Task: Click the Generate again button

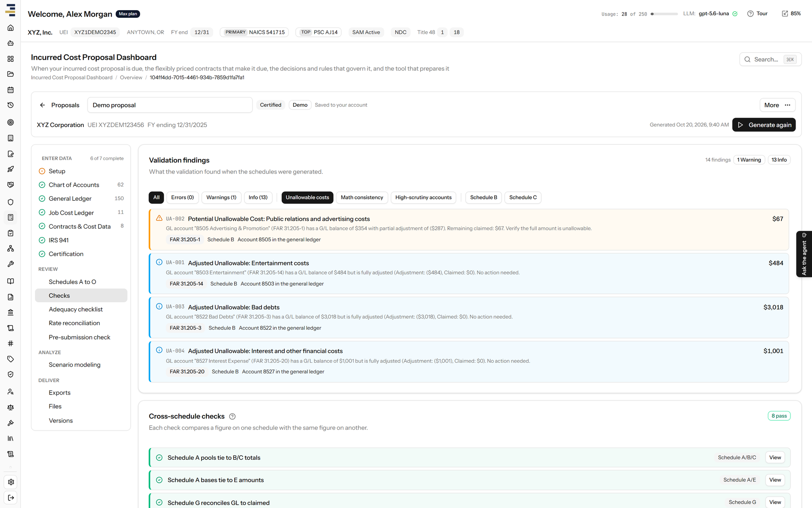Action: (x=764, y=125)
